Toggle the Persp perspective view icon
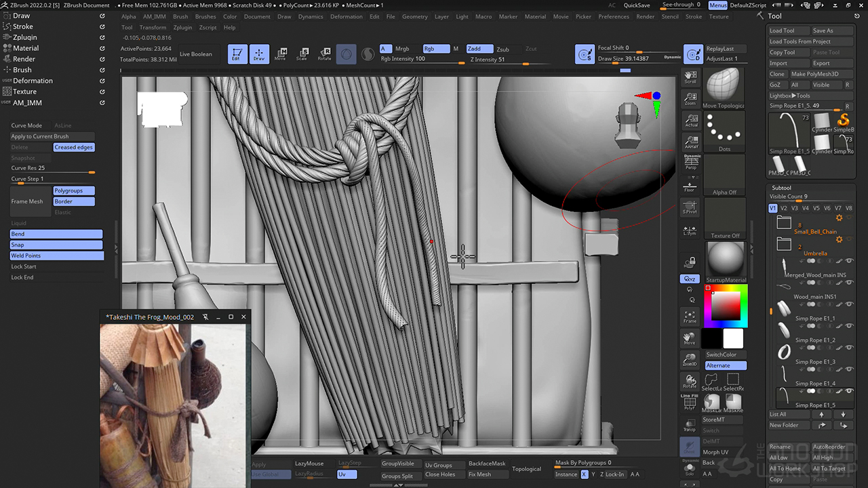The image size is (868, 488). 690,162
